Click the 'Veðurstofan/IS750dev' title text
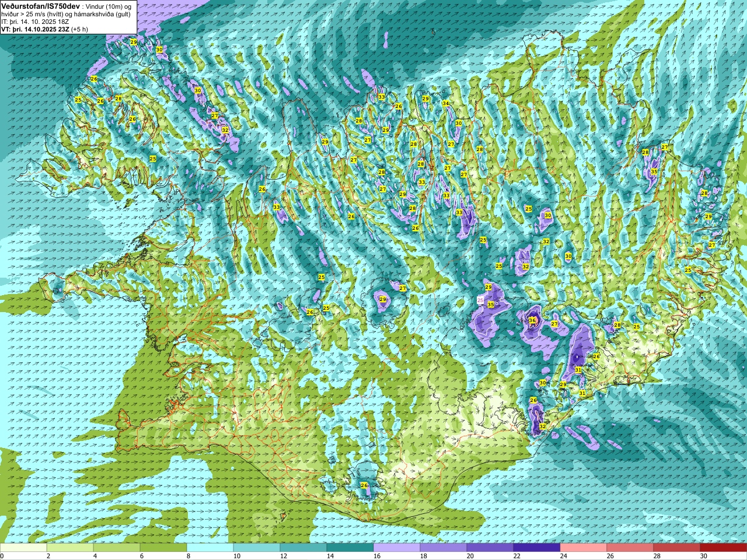The width and height of the screenshot is (747, 560). coord(40,6)
